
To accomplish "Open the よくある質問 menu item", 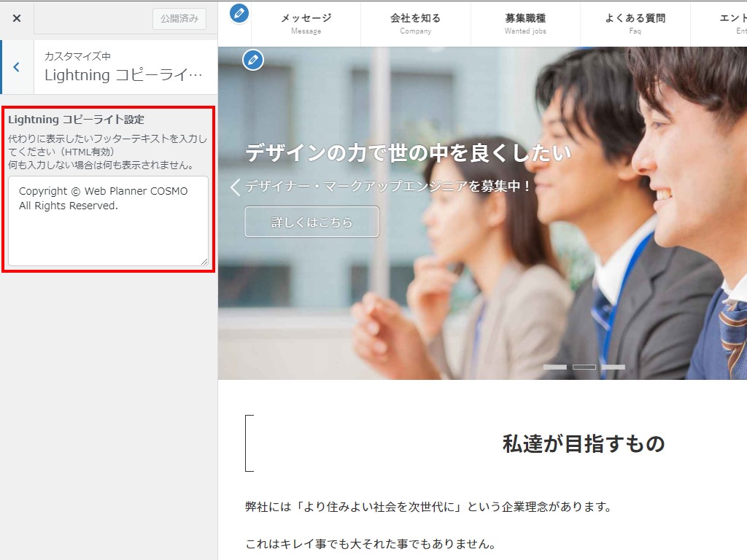I will [x=635, y=23].
